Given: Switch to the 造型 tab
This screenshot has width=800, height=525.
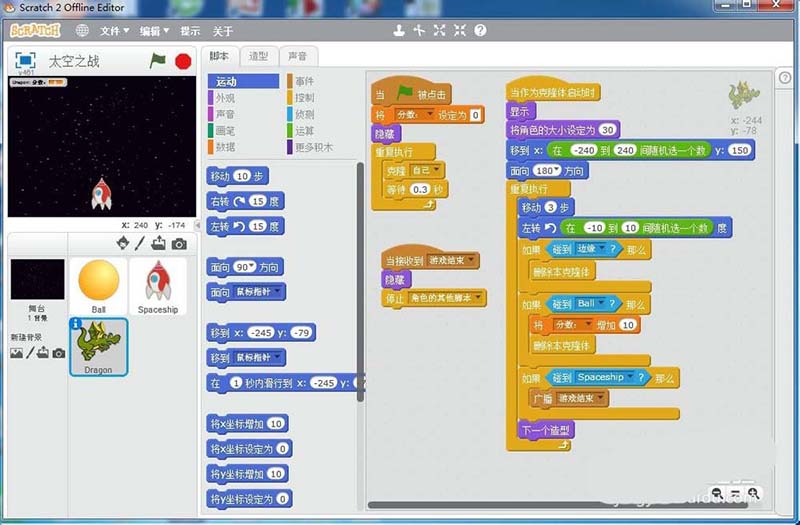Looking at the screenshot, I should (258, 56).
